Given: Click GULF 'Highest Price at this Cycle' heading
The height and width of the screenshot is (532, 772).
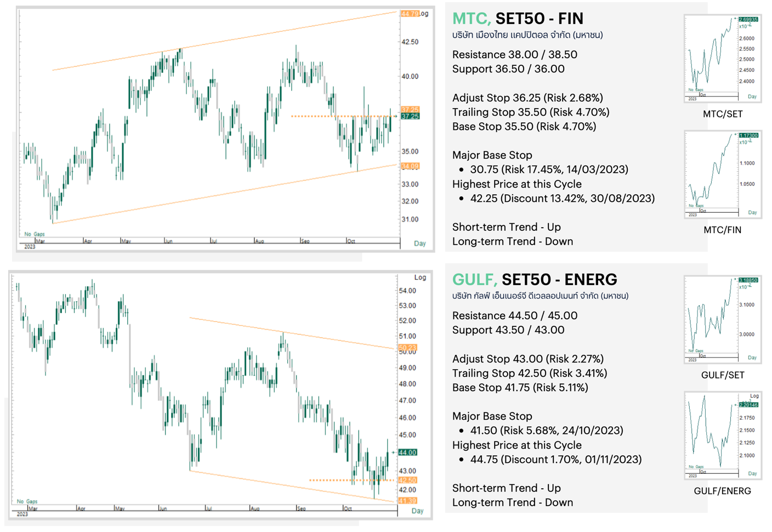Looking at the screenshot, I should (517, 445).
